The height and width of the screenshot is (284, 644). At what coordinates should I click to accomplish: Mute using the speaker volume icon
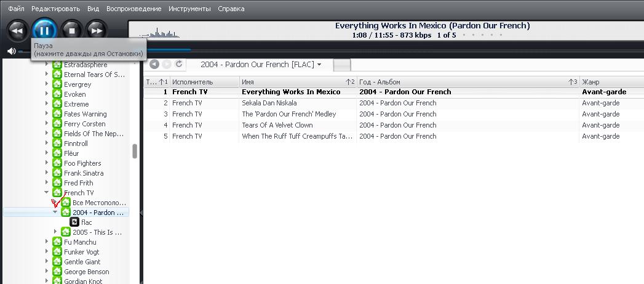click(x=12, y=51)
